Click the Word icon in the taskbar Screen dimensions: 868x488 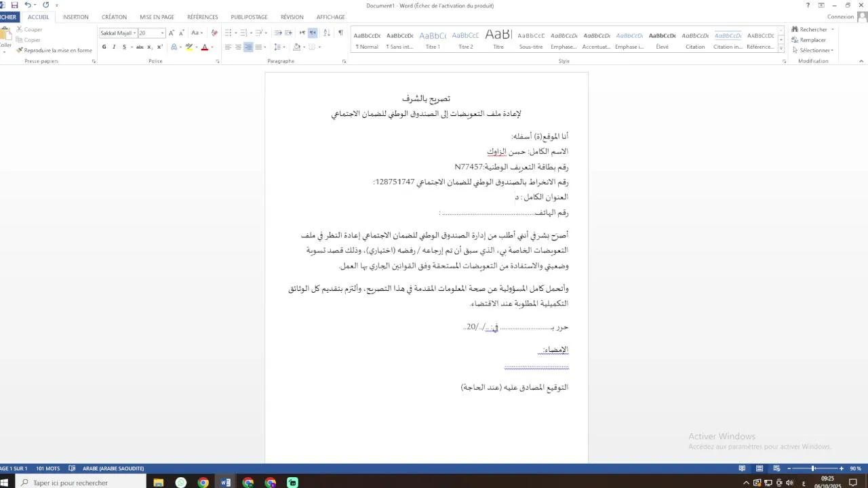[225, 483]
